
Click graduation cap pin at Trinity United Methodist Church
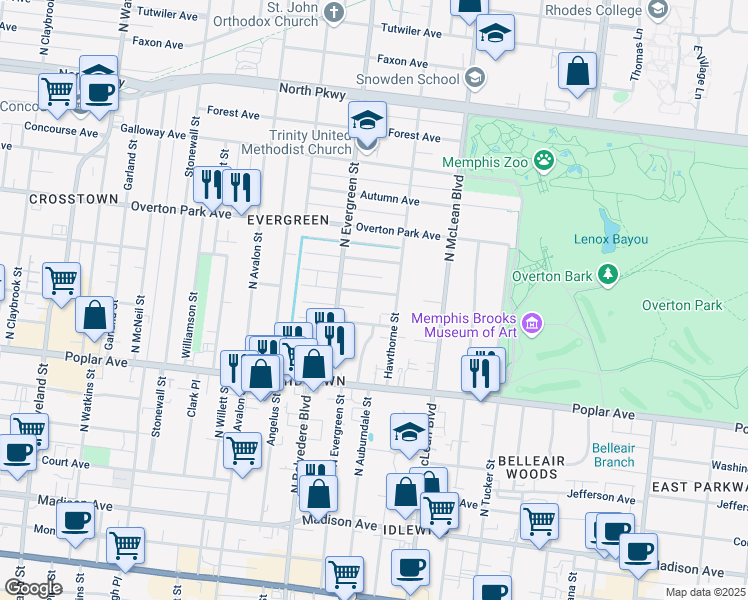(367, 123)
